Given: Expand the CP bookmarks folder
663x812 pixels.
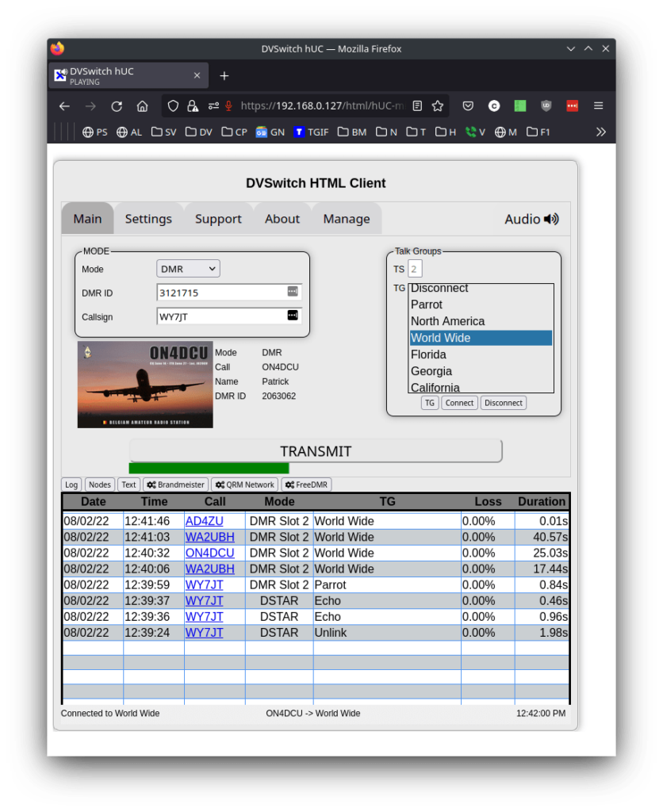Looking at the screenshot, I should pos(234,132).
